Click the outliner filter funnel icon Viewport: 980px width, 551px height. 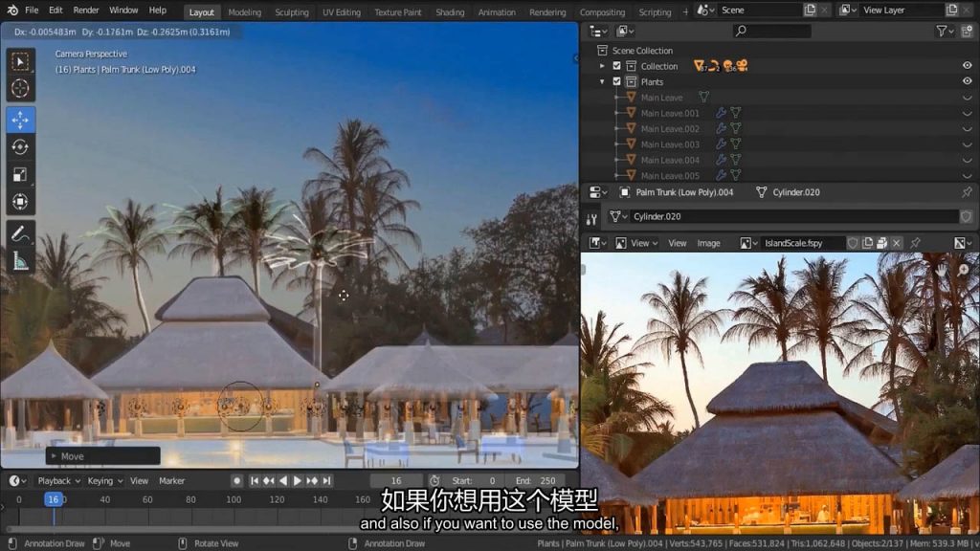(942, 31)
